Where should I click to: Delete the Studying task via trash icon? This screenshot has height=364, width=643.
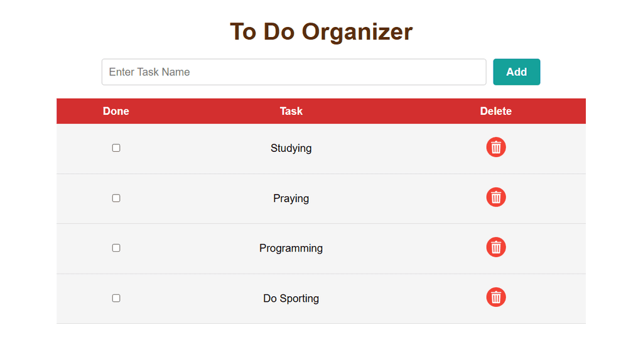pos(496,147)
